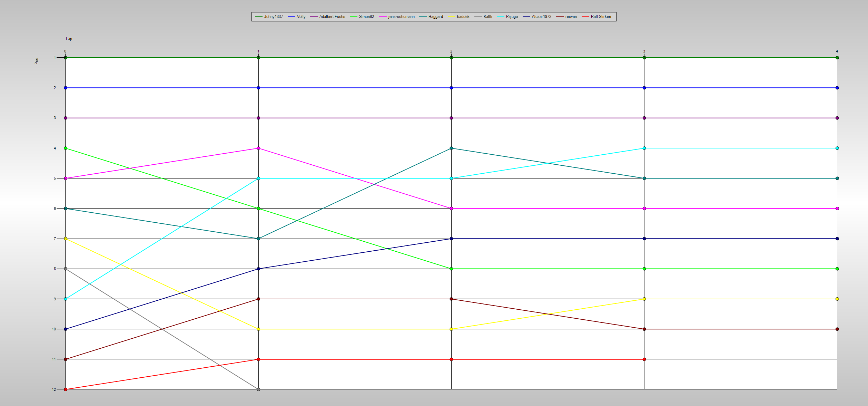Click Aluzar1972 navy marker at lap 2
Screen dimensions: 868x406
point(451,239)
